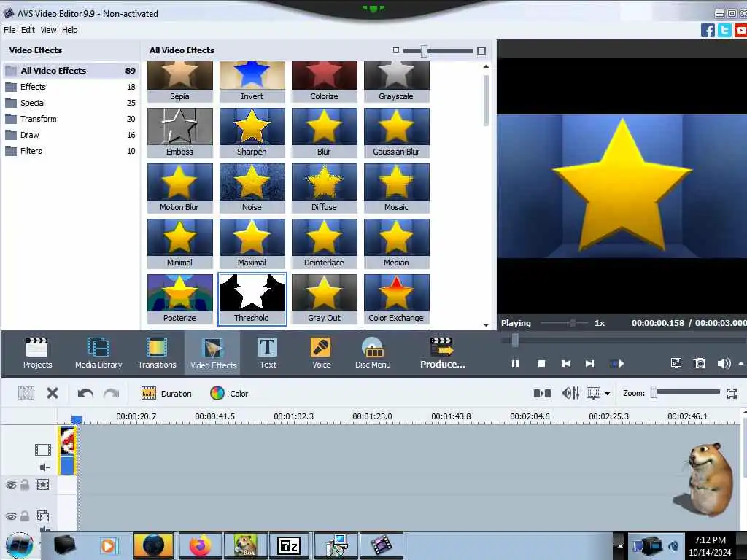Screen dimensions: 747x560
Task: Open the Disc Menu section
Action: pos(373,353)
